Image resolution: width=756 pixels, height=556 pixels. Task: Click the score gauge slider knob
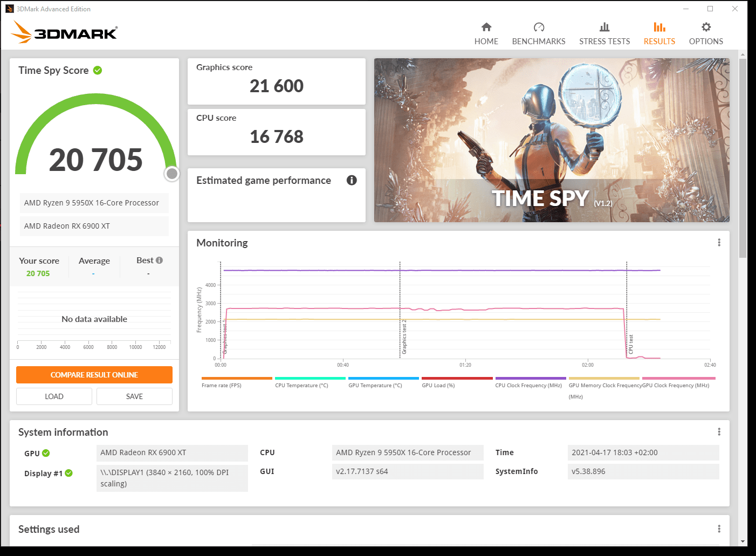pos(172,173)
